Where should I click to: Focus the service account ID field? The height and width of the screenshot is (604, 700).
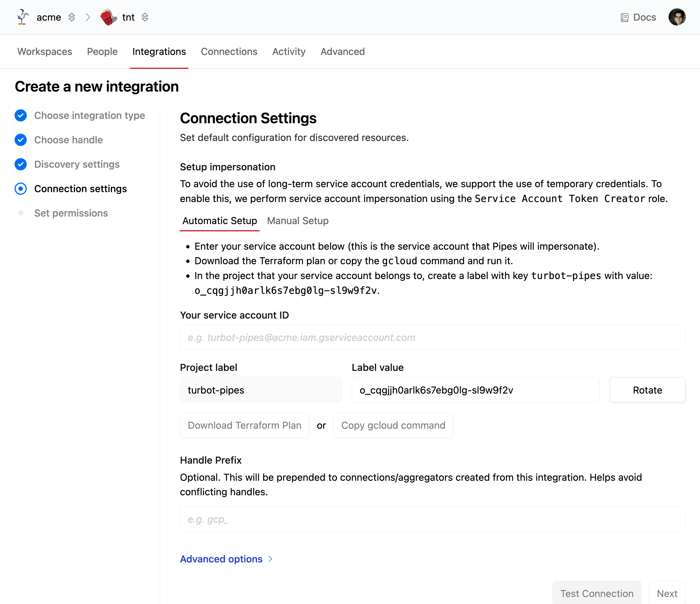[432, 338]
